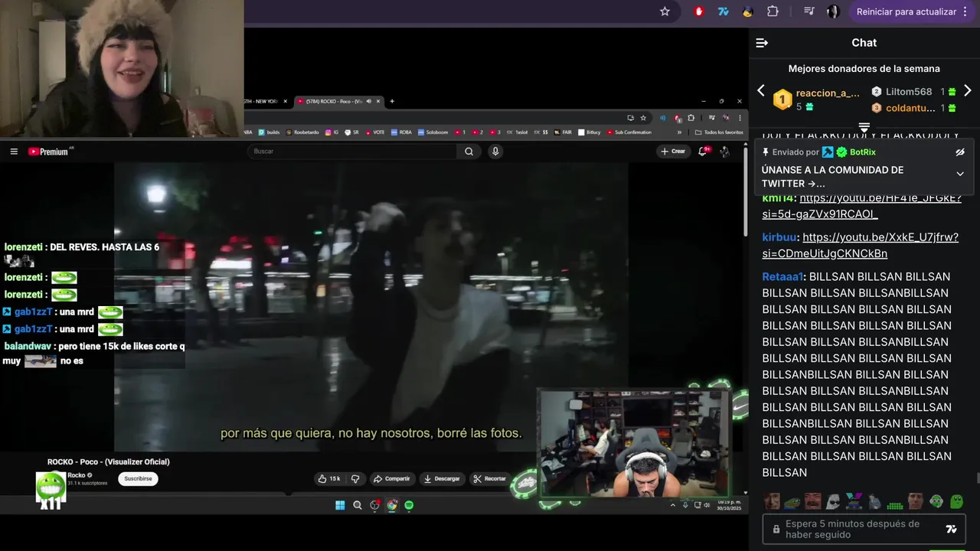Click the Compartir share button
Viewport: 980px width, 551px height.
click(392, 479)
